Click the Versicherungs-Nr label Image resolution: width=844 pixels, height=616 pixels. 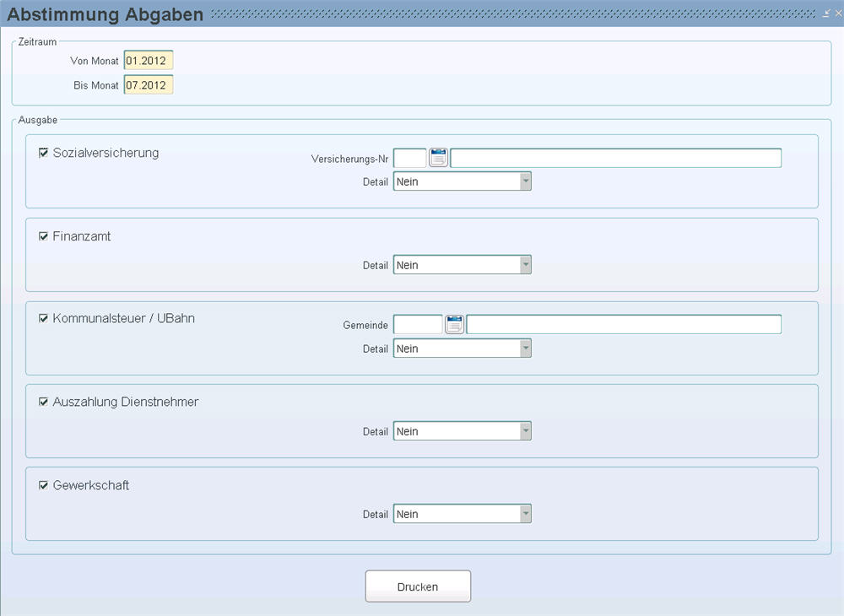(350, 159)
